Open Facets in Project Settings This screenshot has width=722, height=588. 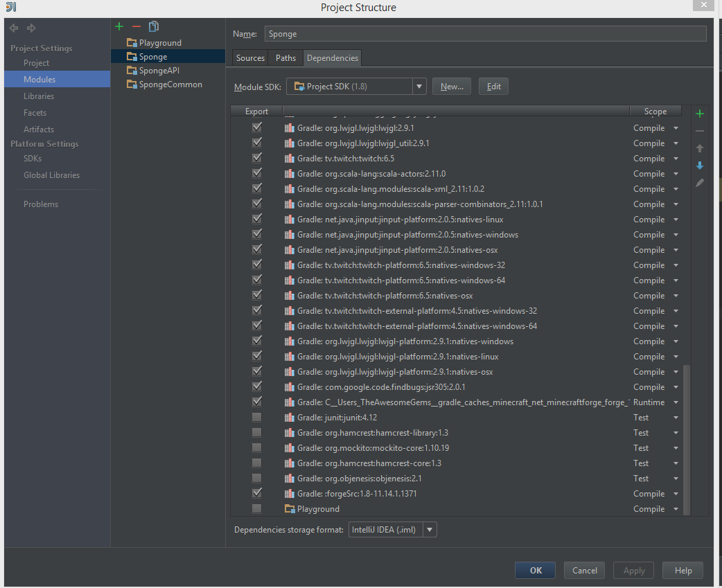(x=35, y=113)
